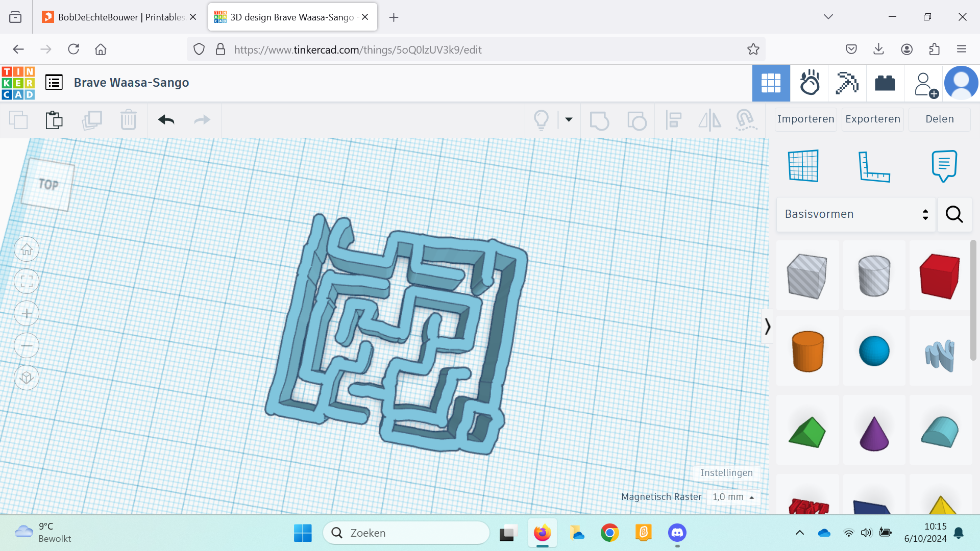980x551 pixels.
Task: Open Discord from the Windows taskbar
Action: tap(677, 533)
